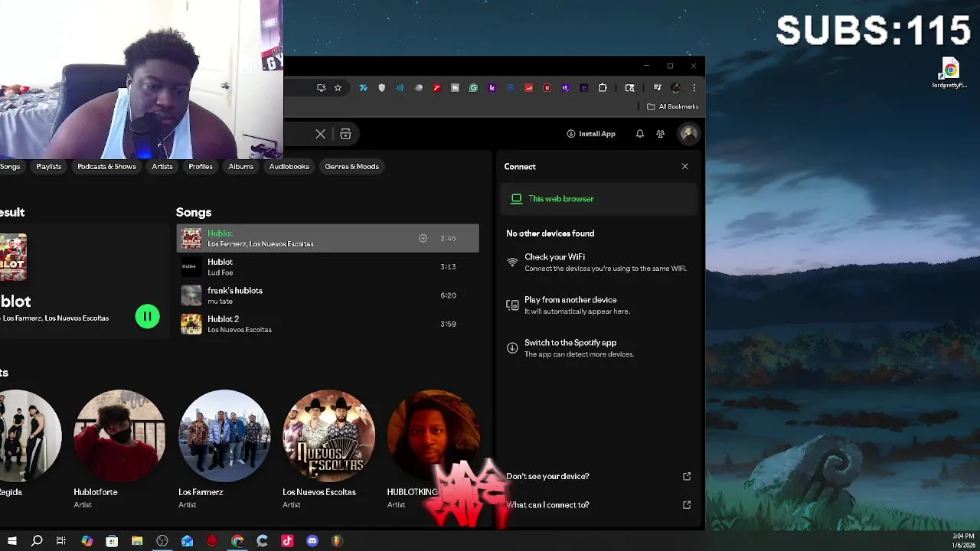980x551 pixels.
Task: Open the Spotify profile avatar menu
Action: (x=688, y=134)
